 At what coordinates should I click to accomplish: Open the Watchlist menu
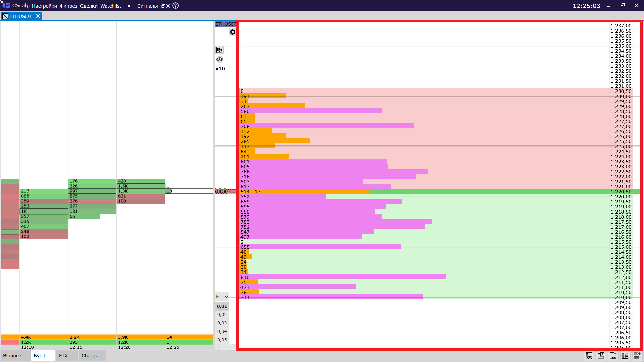point(111,6)
